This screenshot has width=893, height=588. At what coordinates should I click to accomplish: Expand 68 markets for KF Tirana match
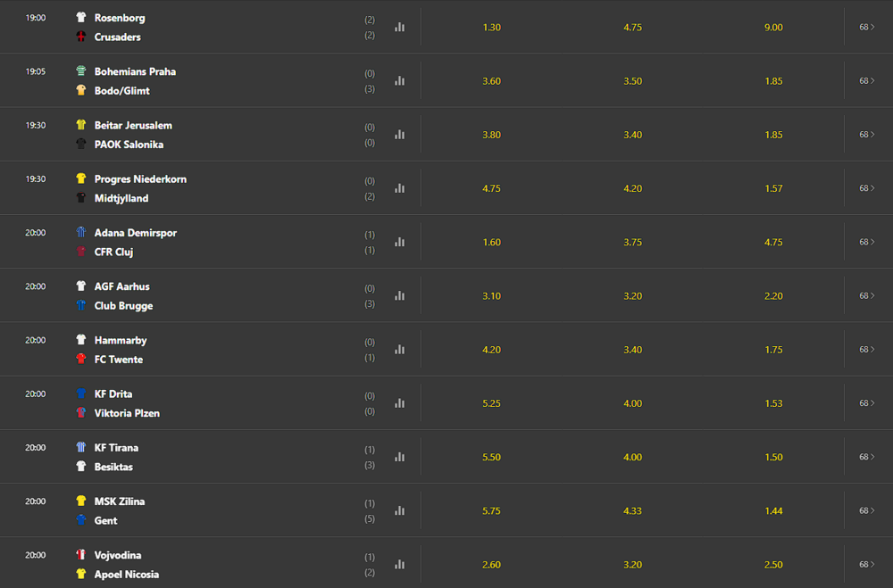[x=867, y=457]
